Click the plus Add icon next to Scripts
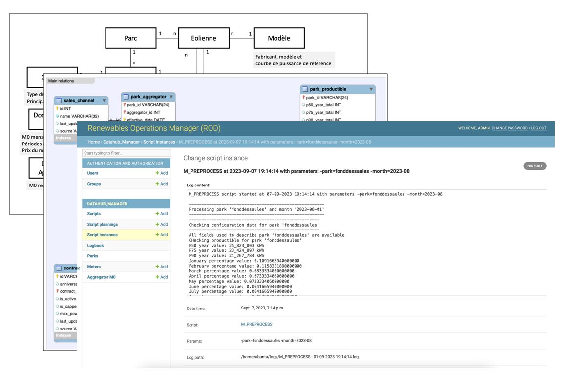 pos(157,214)
